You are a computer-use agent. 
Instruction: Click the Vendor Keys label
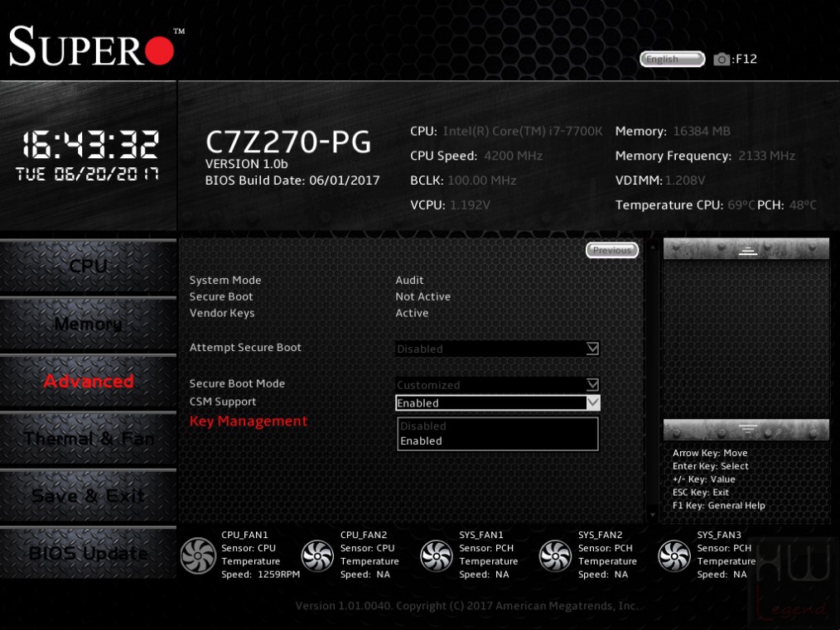222,313
